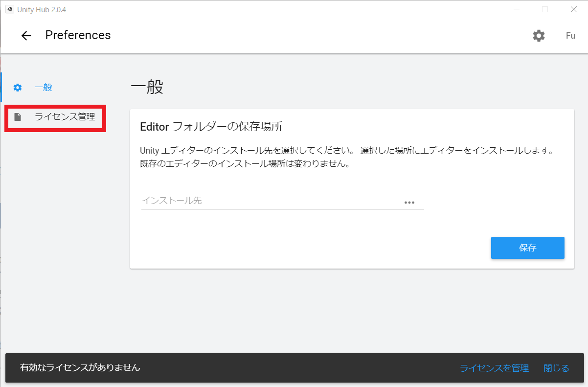The width and height of the screenshot is (588, 387).
Task: Click the Unity Hub logo in title bar
Action: pyautogui.click(x=9, y=9)
